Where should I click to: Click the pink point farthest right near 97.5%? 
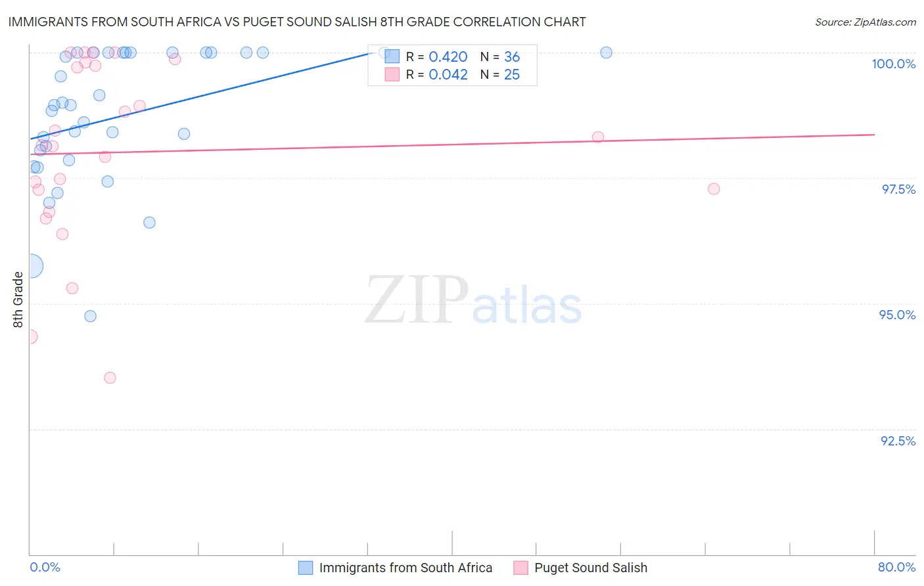714,189
